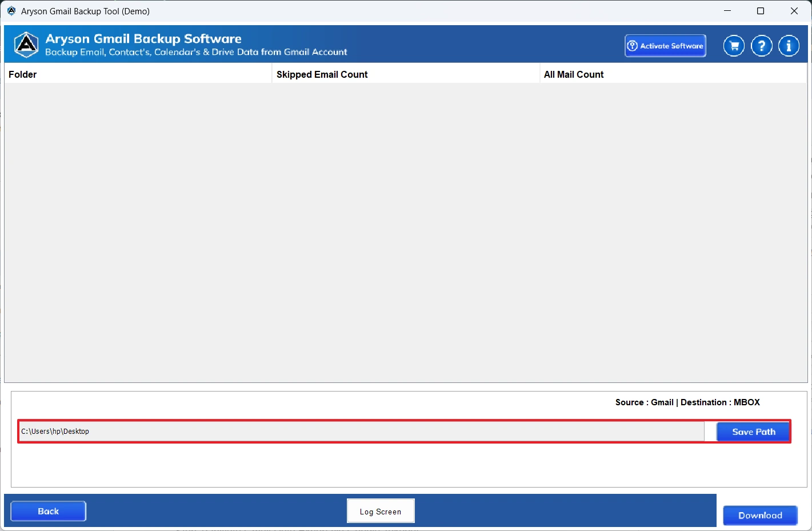Click the shopping cart buy icon
This screenshot has height=531, width=812.
point(734,46)
